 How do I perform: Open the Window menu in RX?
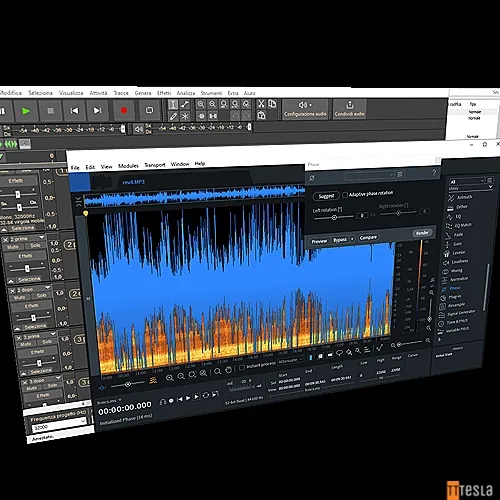180,164
